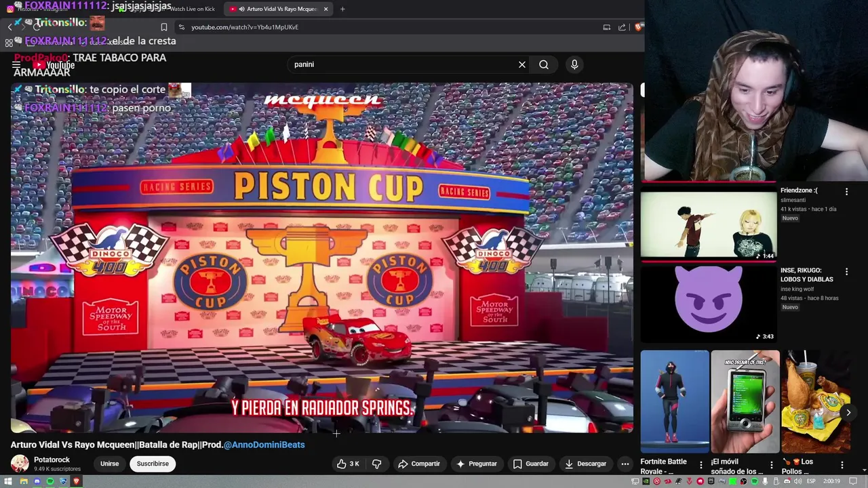This screenshot has height=488, width=868.
Task: Click the 'inse king wolf' channel name
Action: [797, 289]
